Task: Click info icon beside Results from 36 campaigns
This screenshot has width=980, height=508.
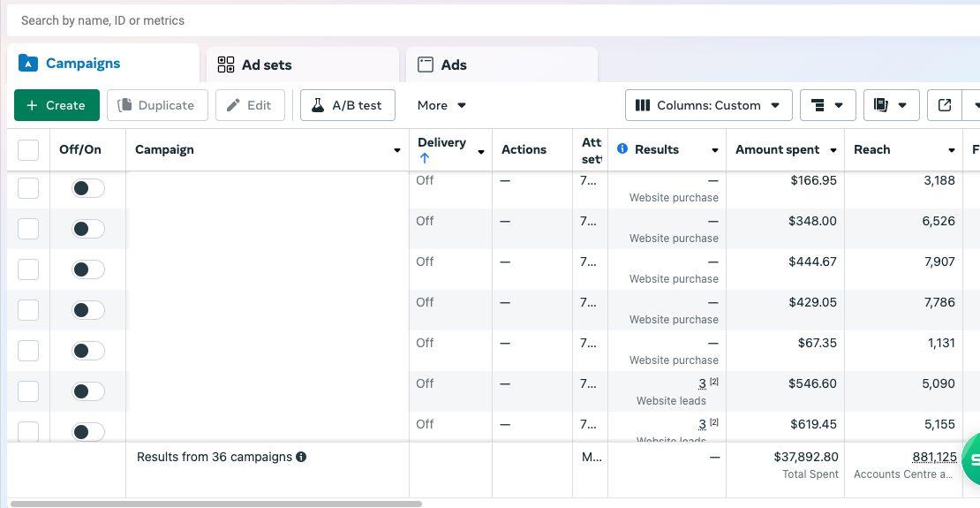Action: coord(301,458)
